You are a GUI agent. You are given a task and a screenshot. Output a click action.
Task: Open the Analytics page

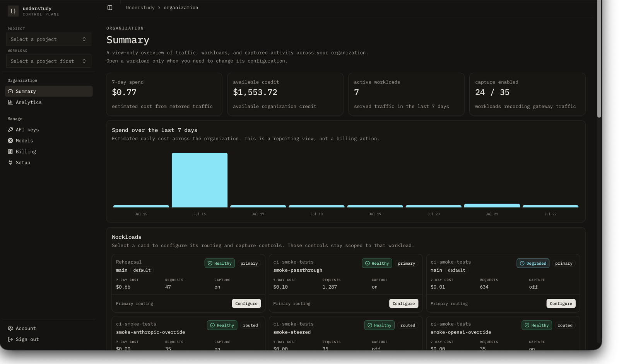point(49,102)
